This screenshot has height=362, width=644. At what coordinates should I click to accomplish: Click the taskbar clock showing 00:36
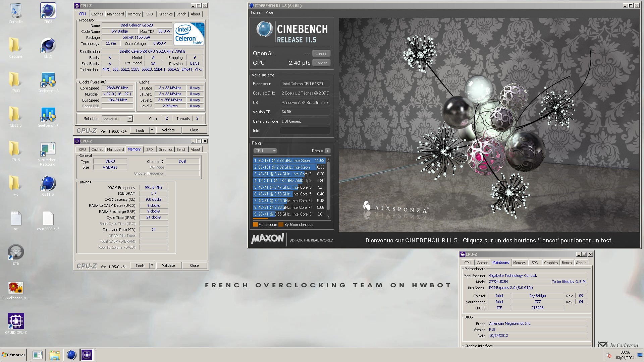(625, 355)
